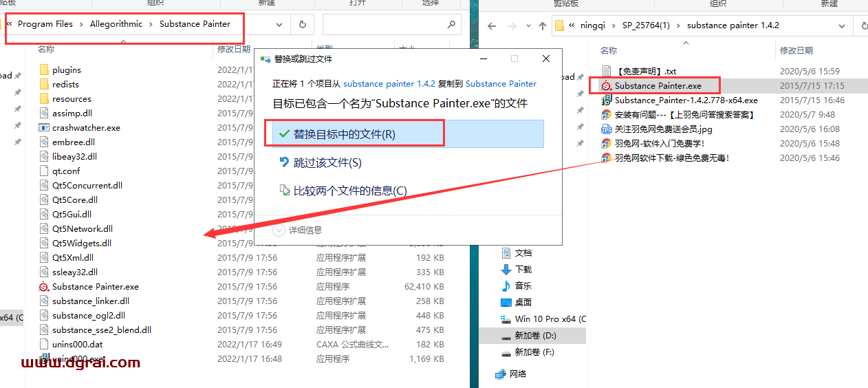Image resolution: width=868 pixels, height=388 pixels.
Task: Sort by 名称 column in left window
Action: tap(46, 50)
